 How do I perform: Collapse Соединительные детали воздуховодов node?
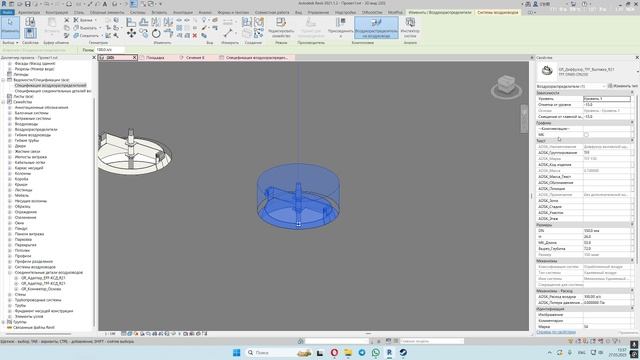pyautogui.click(x=10, y=272)
